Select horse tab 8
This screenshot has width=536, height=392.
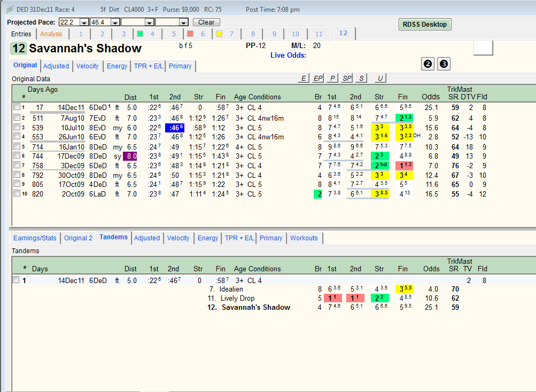pyautogui.click(x=253, y=34)
